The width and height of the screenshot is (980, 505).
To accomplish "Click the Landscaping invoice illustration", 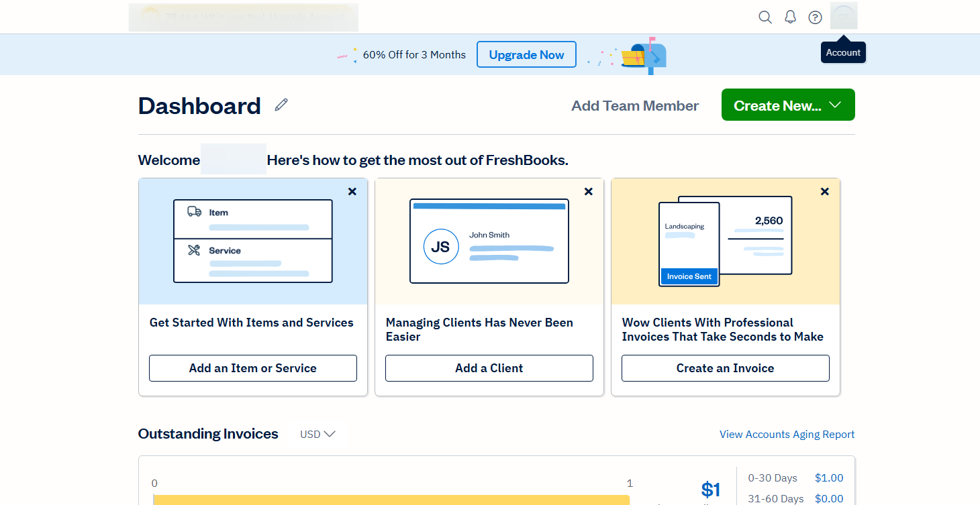I will point(726,241).
